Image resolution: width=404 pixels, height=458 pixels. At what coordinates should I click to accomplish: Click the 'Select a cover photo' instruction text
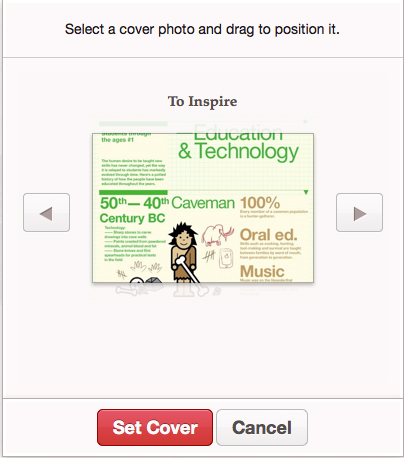tap(202, 29)
